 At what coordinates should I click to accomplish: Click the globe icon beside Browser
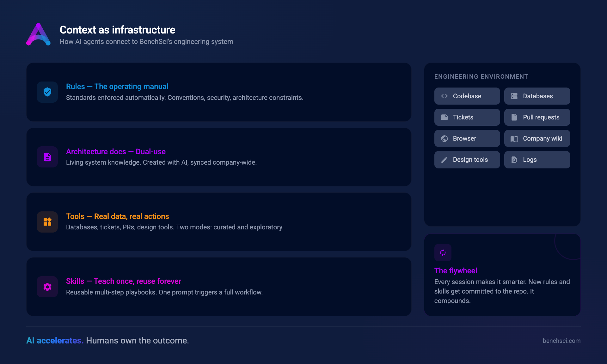pos(444,138)
